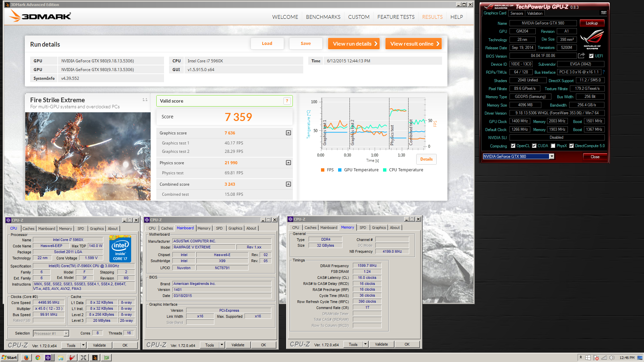The width and height of the screenshot is (644, 362).
Task: Click the GPU-Z screenshot camera icon
Action: tap(603, 13)
